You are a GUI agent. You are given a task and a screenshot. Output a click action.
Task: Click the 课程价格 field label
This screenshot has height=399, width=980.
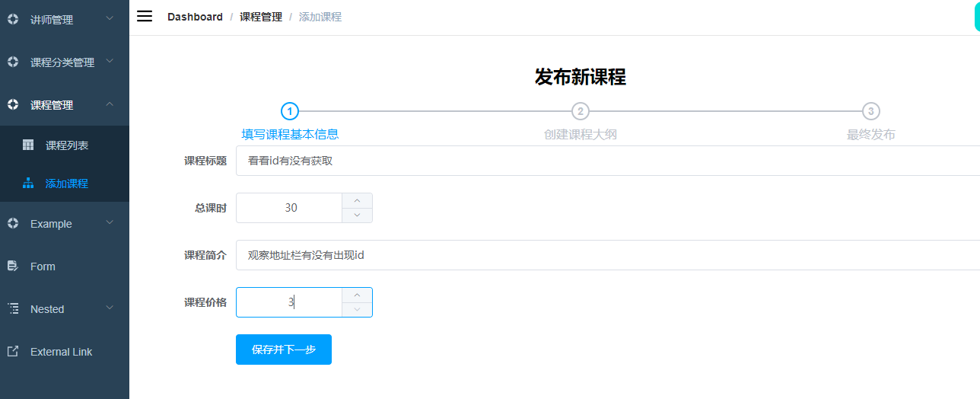coord(205,302)
